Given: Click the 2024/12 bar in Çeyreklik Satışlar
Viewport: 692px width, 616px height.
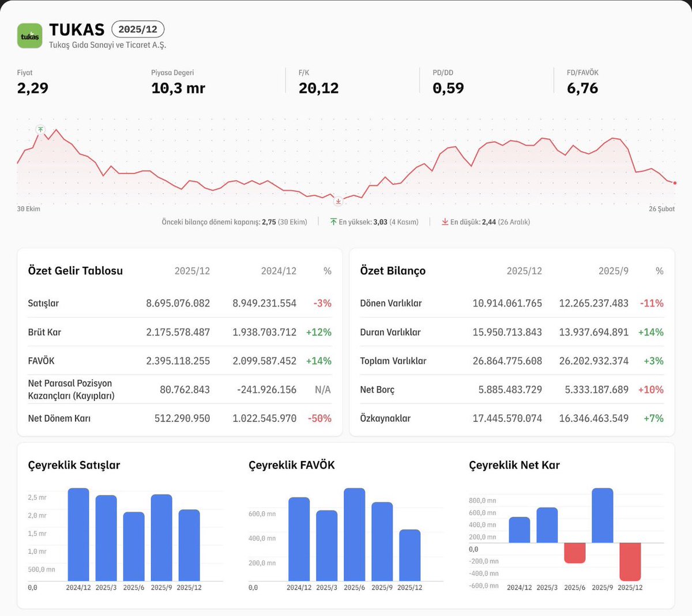Looking at the screenshot, I should 78,535.
